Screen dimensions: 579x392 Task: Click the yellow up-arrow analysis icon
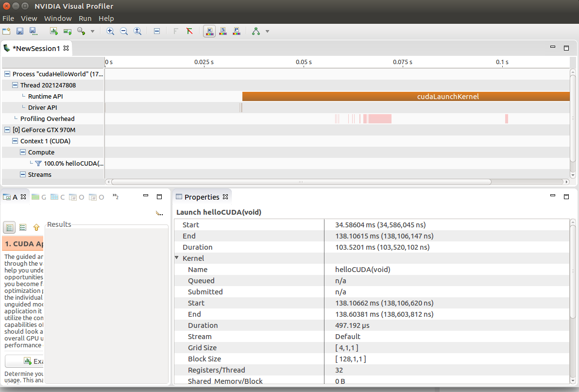coord(36,227)
